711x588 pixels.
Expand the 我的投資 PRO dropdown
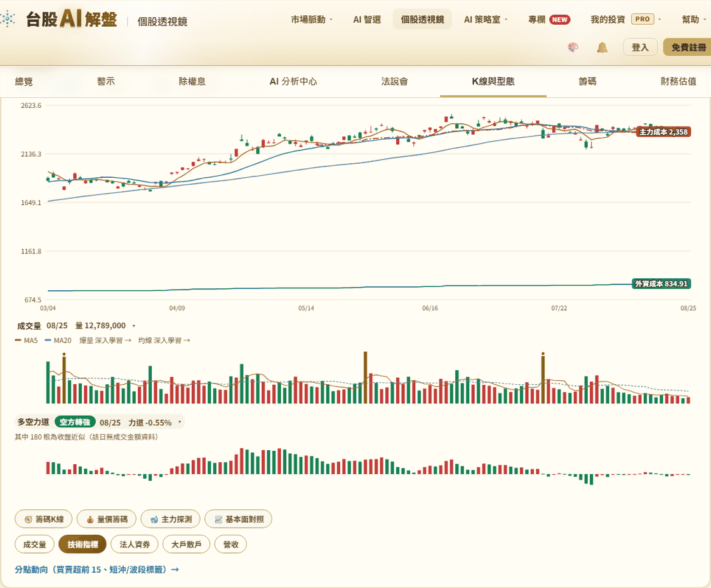pos(625,20)
